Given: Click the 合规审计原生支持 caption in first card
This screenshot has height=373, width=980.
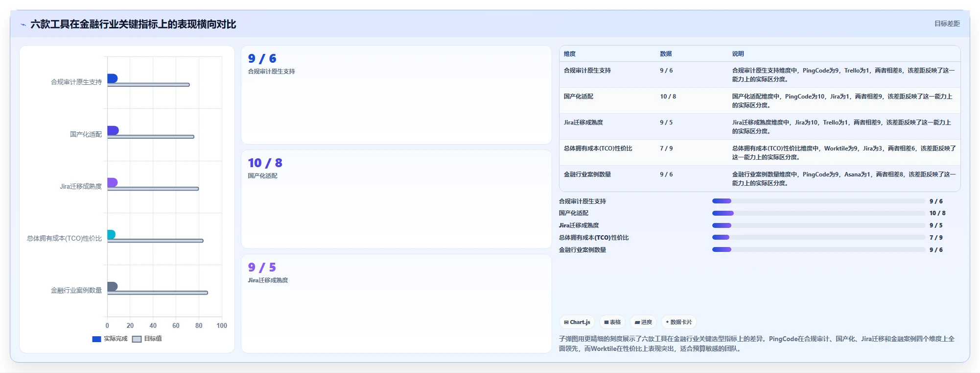Looking at the screenshot, I should (x=271, y=71).
